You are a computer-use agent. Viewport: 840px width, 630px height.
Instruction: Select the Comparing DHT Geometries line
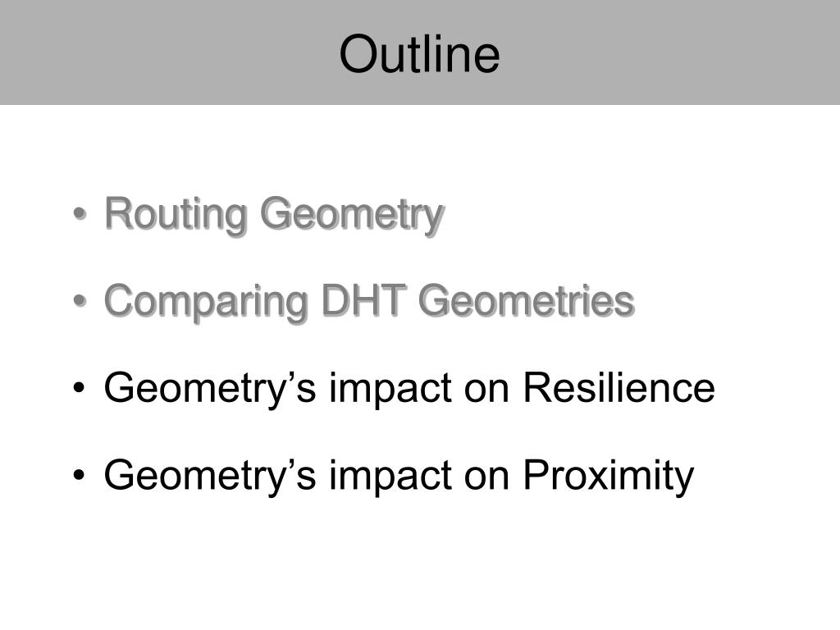(369, 302)
